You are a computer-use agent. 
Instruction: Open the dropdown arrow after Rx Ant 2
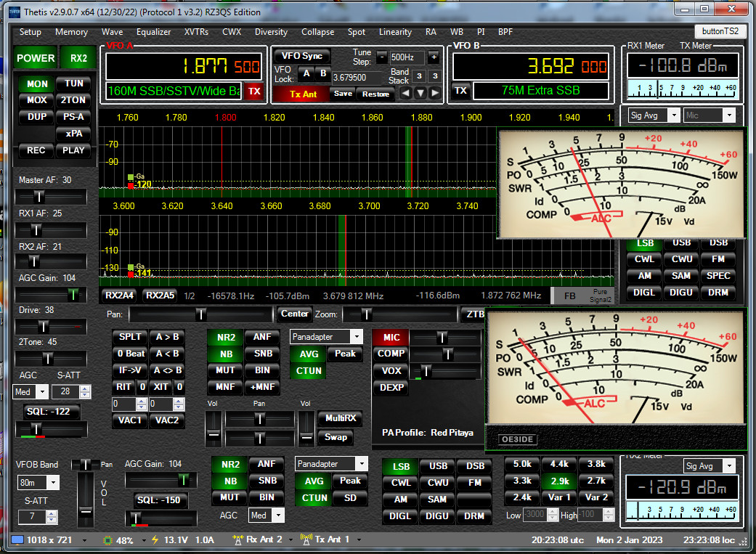pos(290,540)
